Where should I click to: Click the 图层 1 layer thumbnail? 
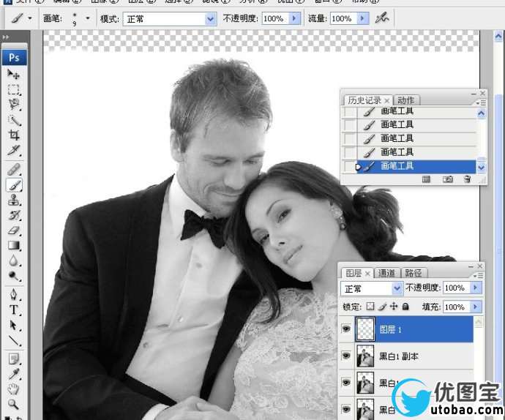pyautogui.click(x=365, y=329)
